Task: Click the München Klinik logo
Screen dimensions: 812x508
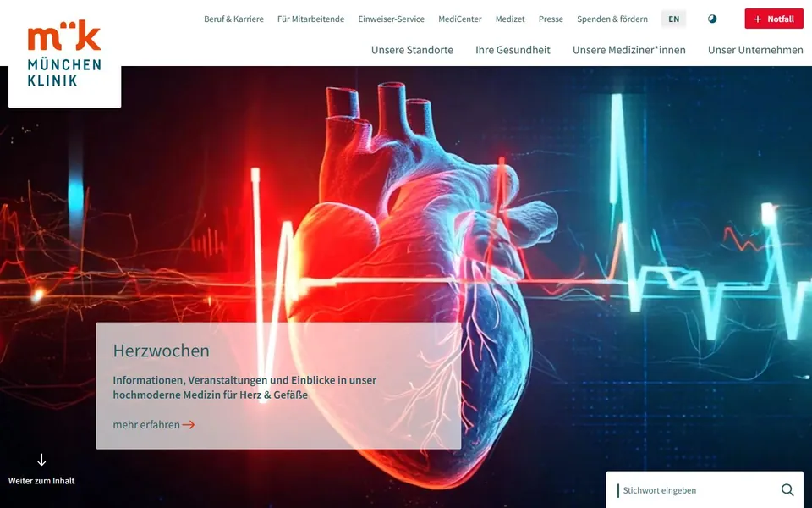Action: 64,53
